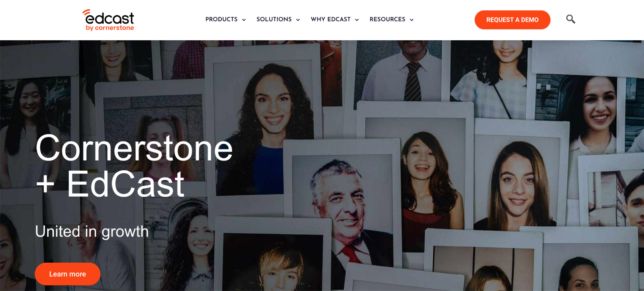Select the RESOURCES menu label

388,19
